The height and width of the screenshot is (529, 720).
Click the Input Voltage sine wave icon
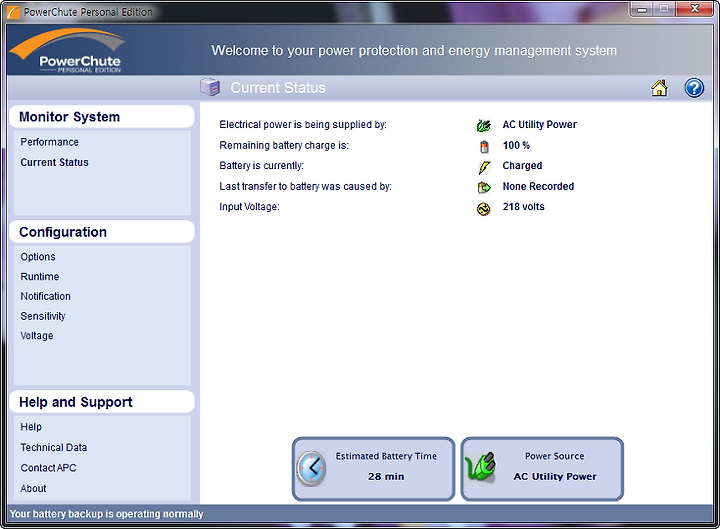pos(484,208)
